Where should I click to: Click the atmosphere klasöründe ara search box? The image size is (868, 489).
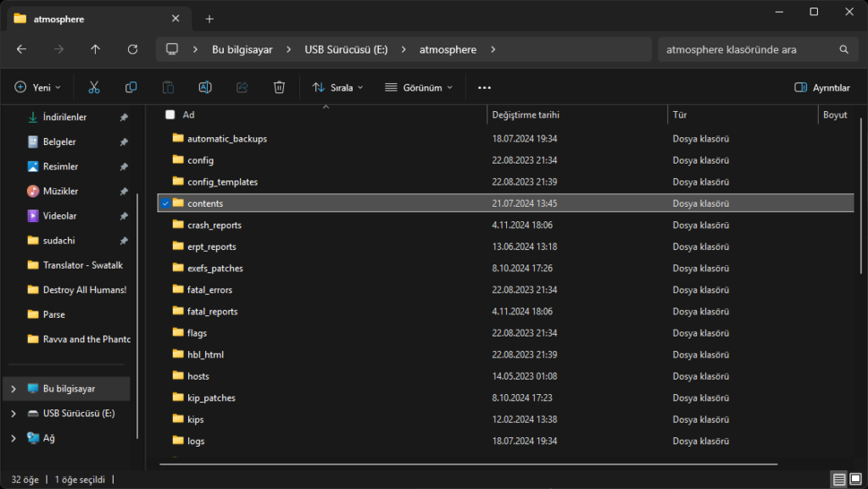click(746, 49)
